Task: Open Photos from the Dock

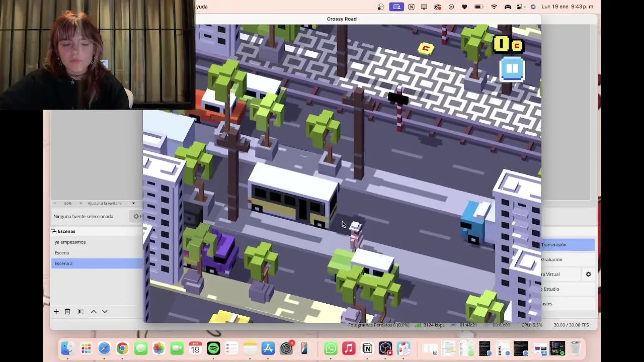Action: point(158,348)
